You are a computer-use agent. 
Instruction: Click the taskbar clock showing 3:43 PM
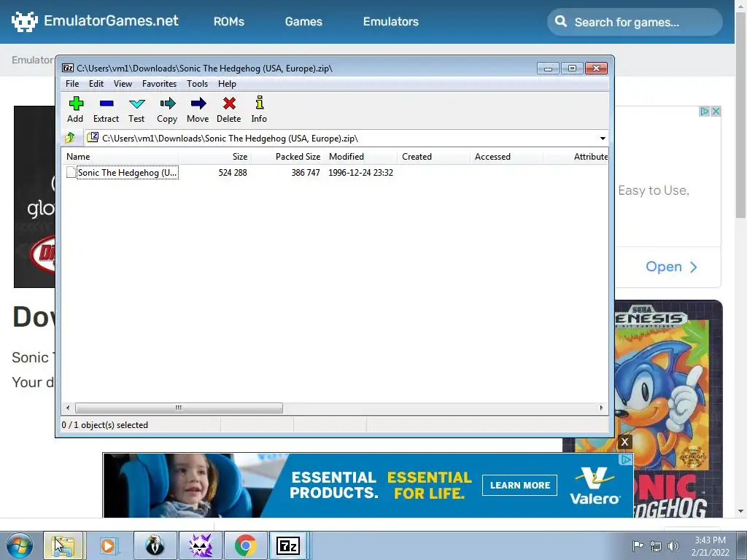point(710,546)
